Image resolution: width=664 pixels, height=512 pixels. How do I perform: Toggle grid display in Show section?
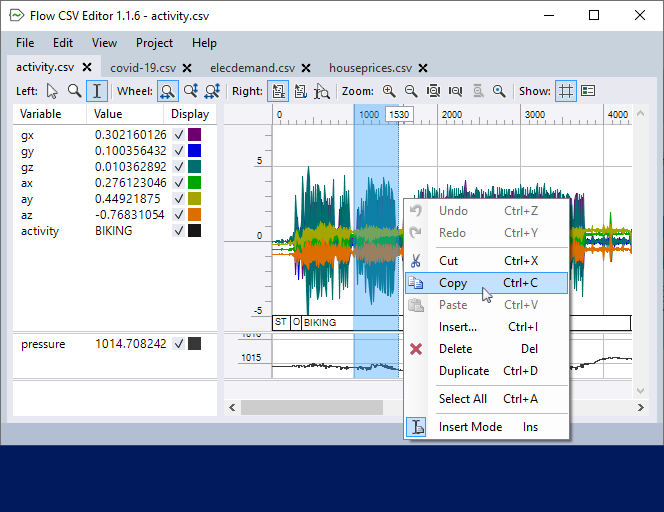pos(566,91)
